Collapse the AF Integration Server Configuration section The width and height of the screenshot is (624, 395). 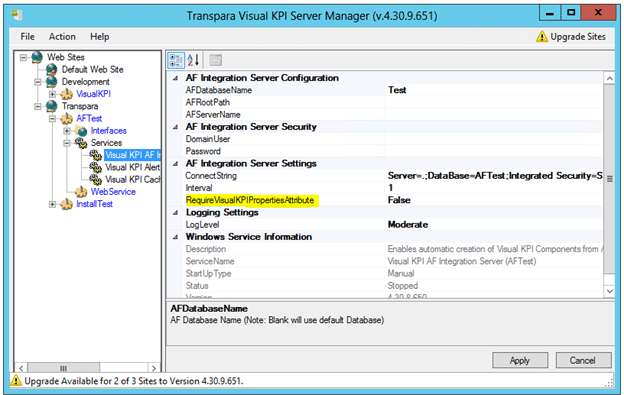176,78
